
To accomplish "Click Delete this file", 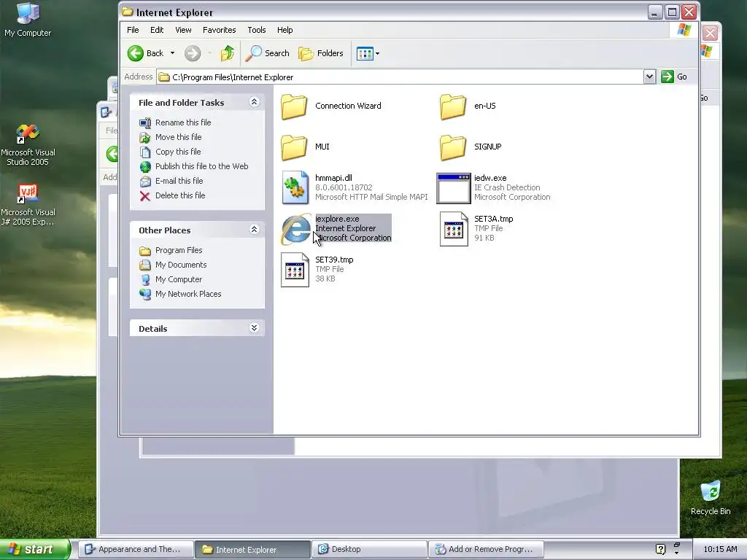I will coord(180,195).
